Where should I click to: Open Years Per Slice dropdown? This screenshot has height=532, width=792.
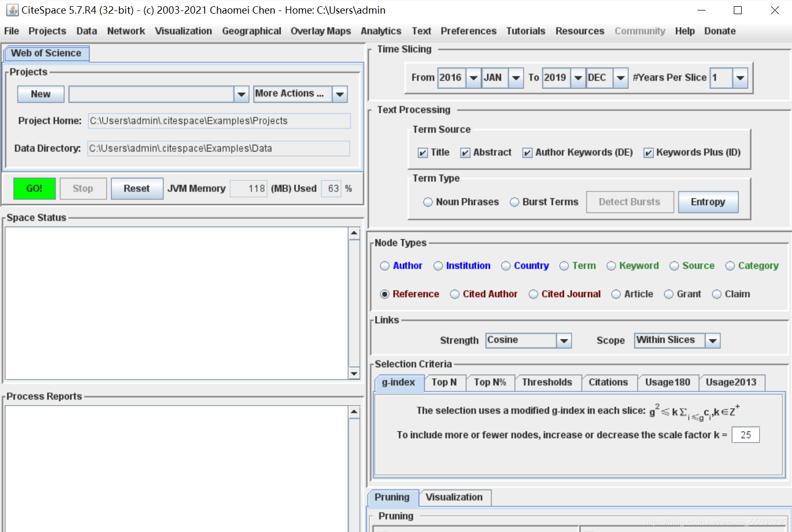coord(740,78)
